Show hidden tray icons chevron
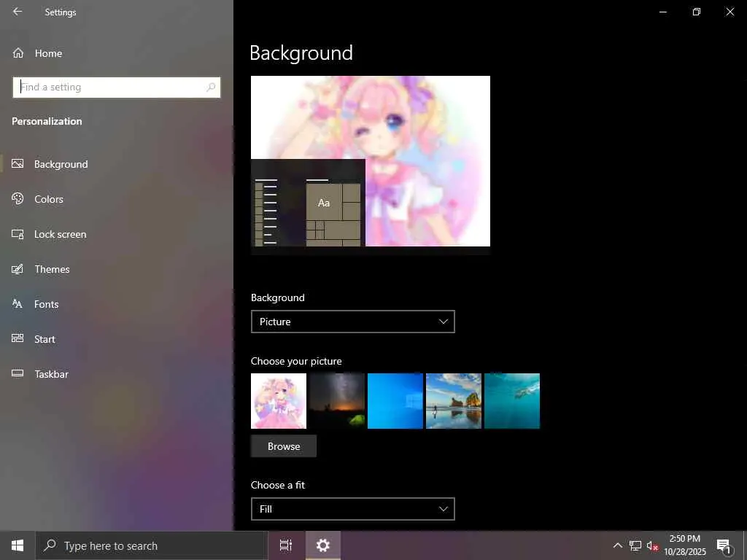This screenshot has height=560, width=747. click(617, 545)
